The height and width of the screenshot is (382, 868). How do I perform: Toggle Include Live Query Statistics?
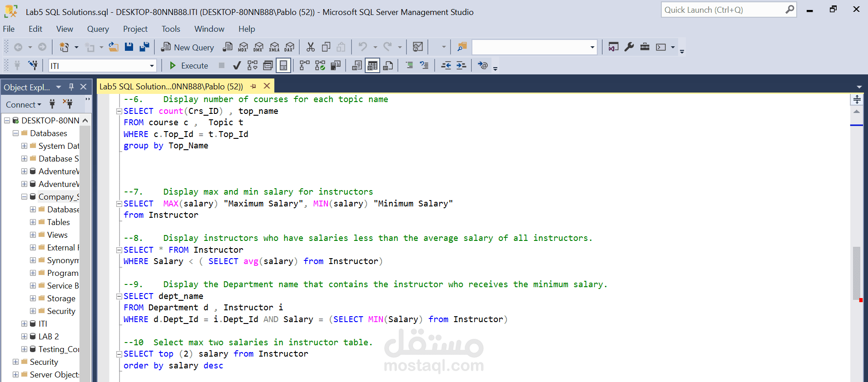320,66
